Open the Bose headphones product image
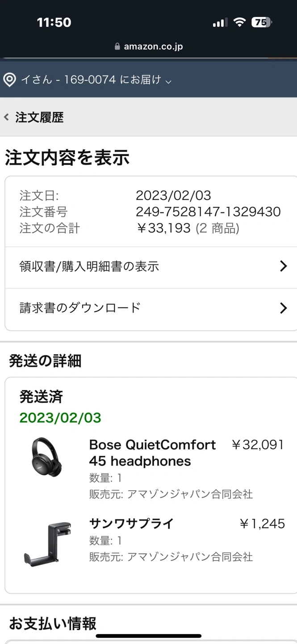The height and width of the screenshot is (644, 297). [x=47, y=457]
